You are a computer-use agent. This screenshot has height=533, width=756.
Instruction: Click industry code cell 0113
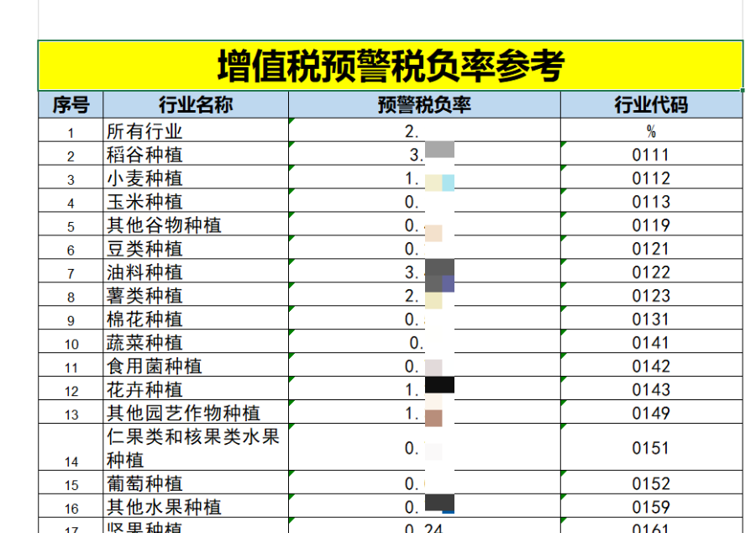pyautogui.click(x=651, y=202)
